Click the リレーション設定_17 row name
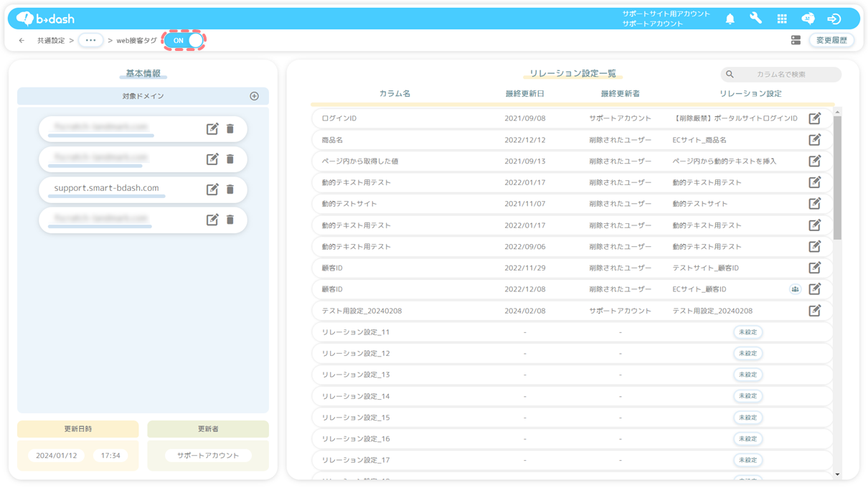The image size is (868, 488). [x=355, y=460]
